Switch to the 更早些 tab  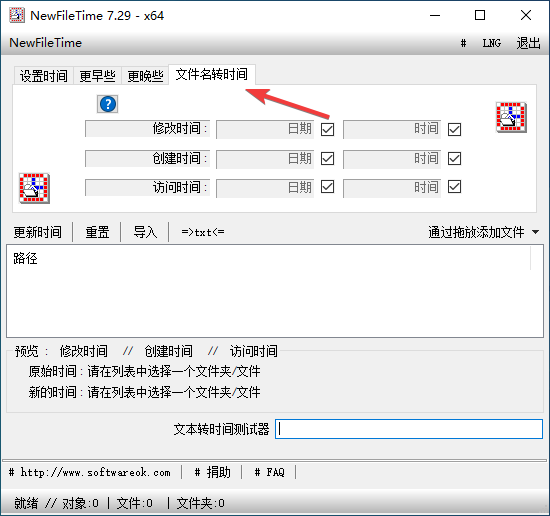[x=97, y=76]
